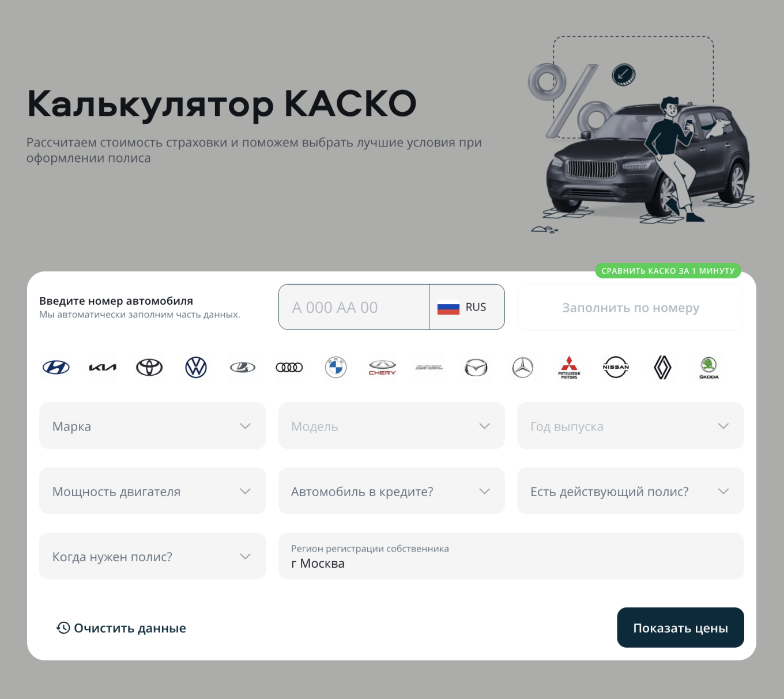Image resolution: width=784 pixels, height=699 pixels.
Task: Click Очистить данные to reset the form
Action: pyautogui.click(x=121, y=628)
